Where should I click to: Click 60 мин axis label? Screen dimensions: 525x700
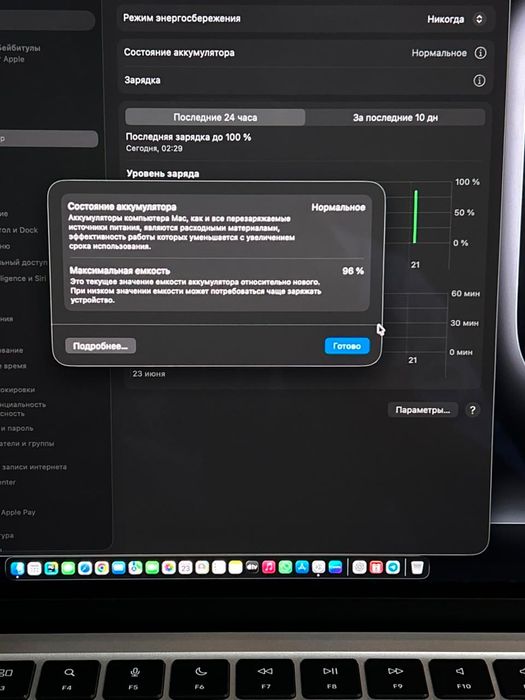coord(466,294)
